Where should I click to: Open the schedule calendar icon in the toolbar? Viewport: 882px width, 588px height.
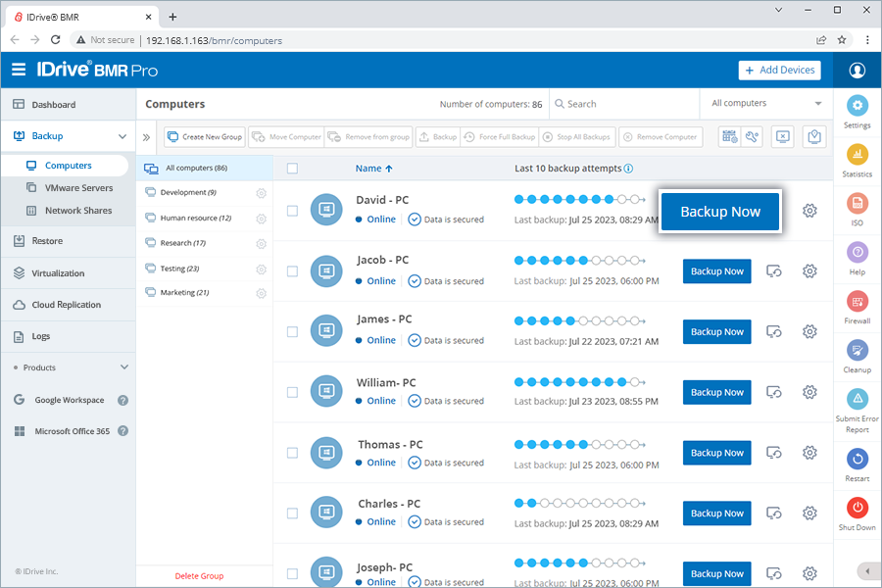tap(729, 136)
